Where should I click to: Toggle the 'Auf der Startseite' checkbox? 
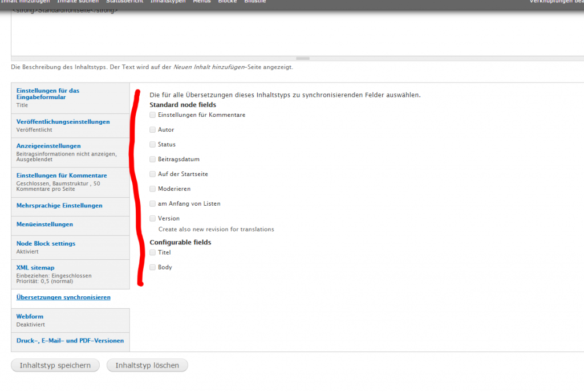(152, 174)
